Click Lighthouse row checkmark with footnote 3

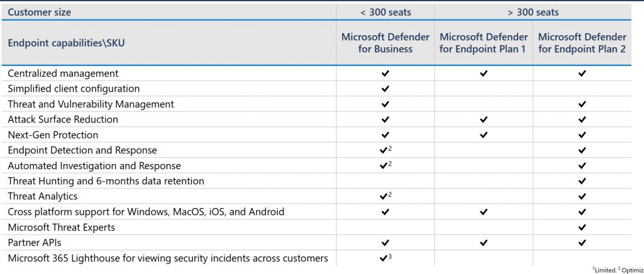coord(384,258)
